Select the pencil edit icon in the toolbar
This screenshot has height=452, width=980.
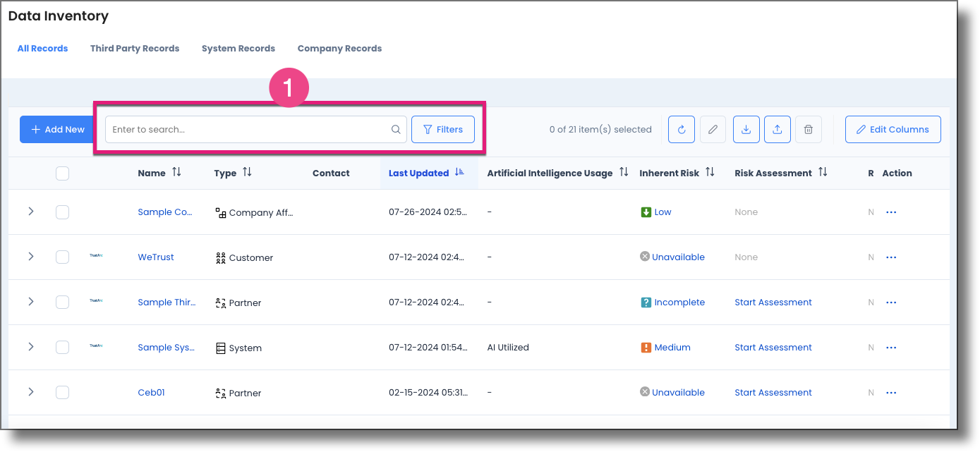coord(713,129)
